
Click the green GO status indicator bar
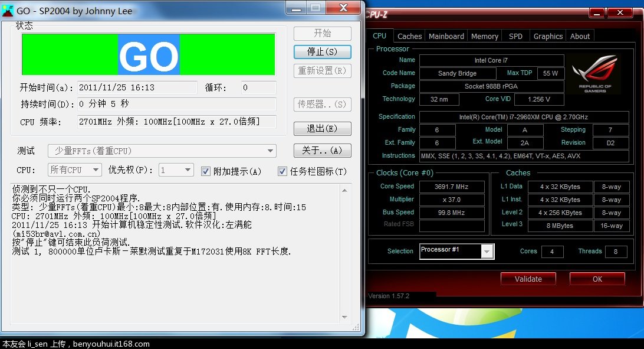pos(148,54)
